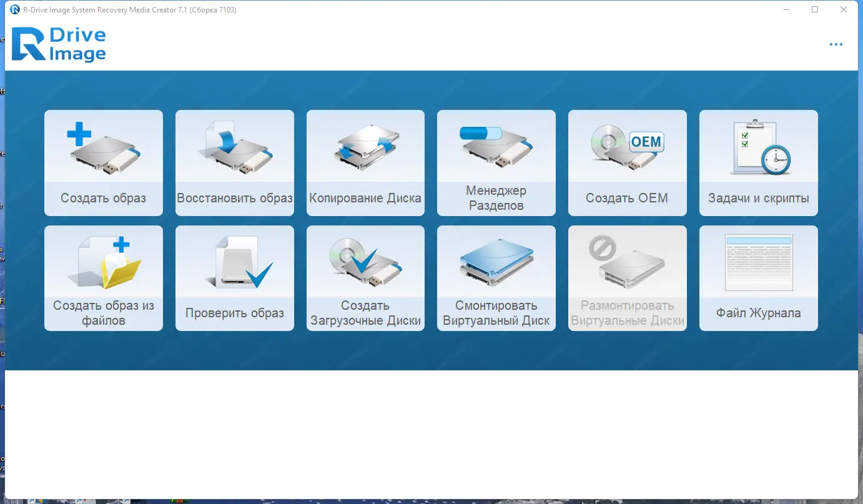863x504 pixels.
Task: Launch the Копирование Диска disk copy tool
Action: click(x=365, y=162)
